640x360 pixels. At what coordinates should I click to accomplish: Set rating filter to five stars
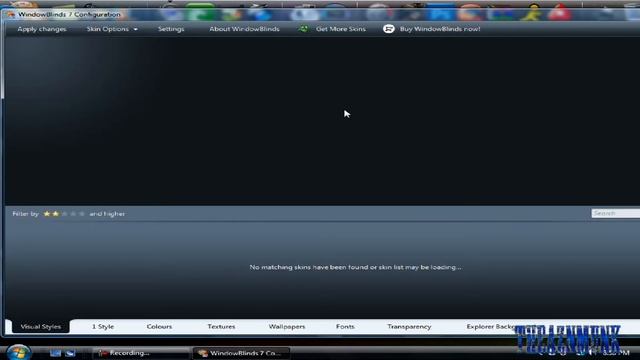[82, 214]
